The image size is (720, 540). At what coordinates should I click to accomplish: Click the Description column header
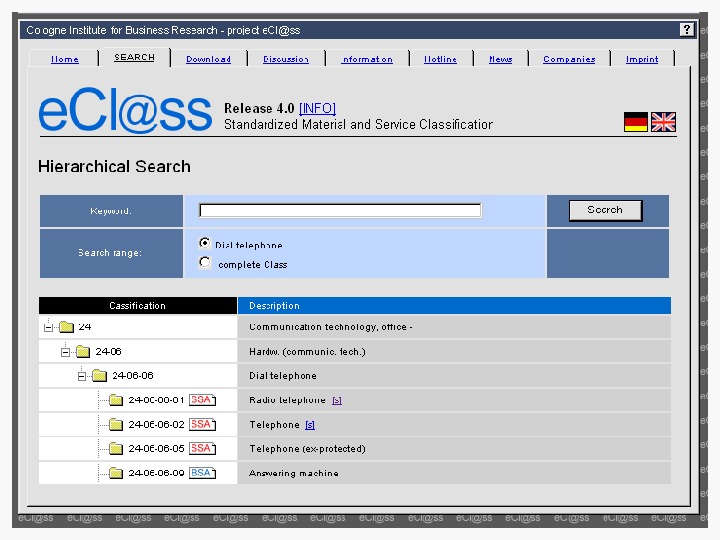[455, 305]
